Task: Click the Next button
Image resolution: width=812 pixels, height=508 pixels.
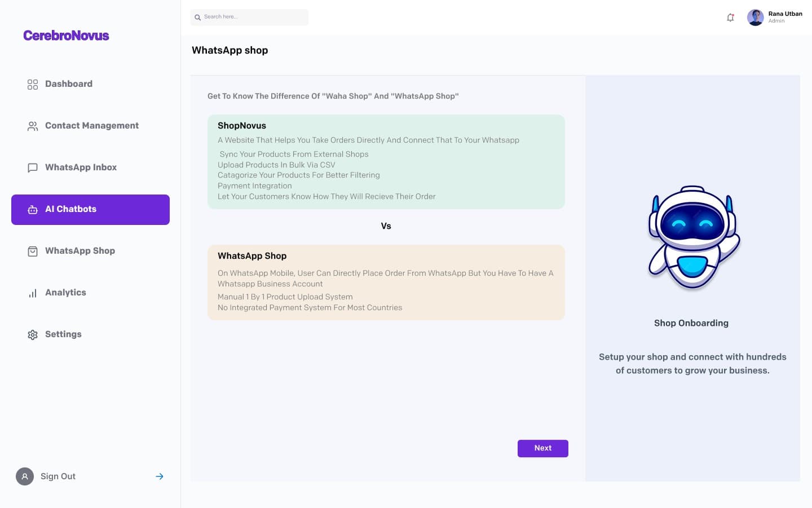Action: pos(542,448)
